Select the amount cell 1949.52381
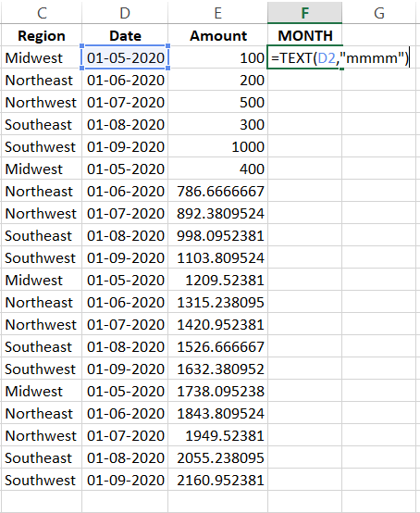The image size is (420, 513). point(217,436)
